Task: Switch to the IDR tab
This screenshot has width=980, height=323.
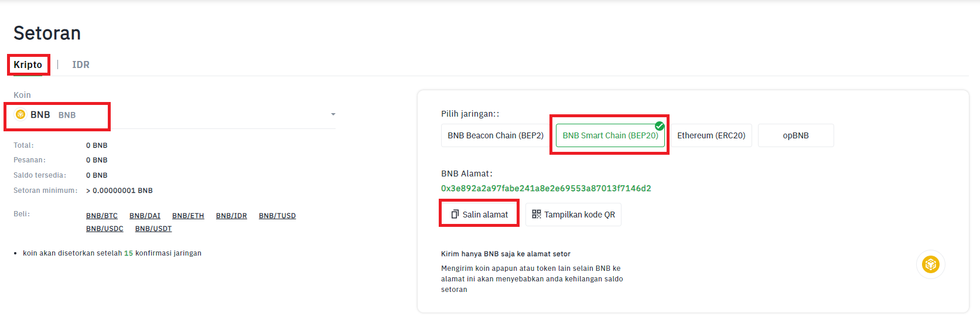Action: 81,64
